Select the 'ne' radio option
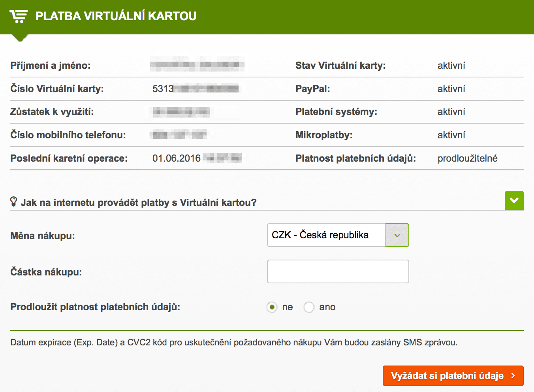 pyautogui.click(x=272, y=307)
